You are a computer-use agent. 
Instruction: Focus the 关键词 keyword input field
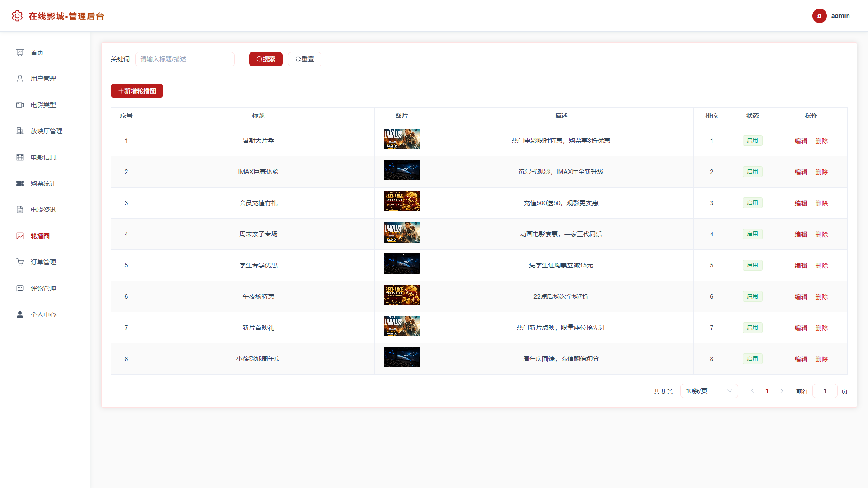(x=185, y=59)
